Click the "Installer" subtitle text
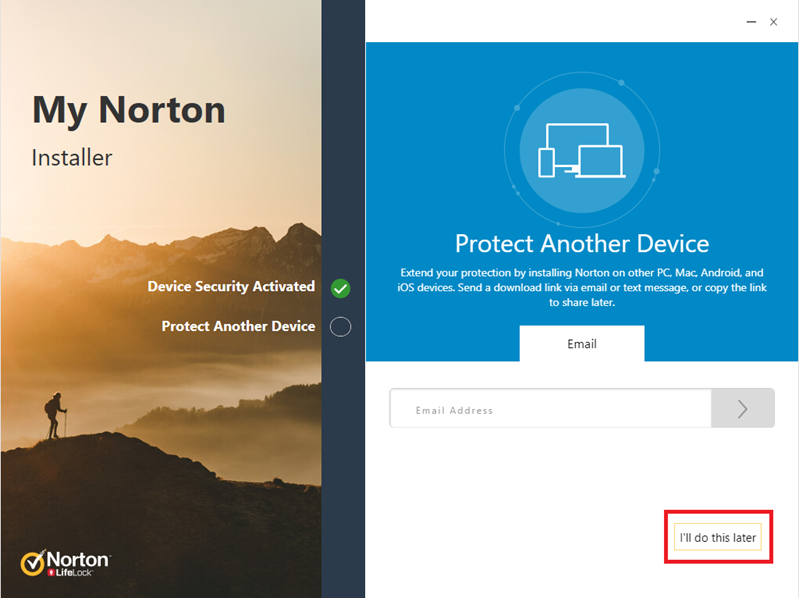Screen dimensions: 800x598 [72, 158]
